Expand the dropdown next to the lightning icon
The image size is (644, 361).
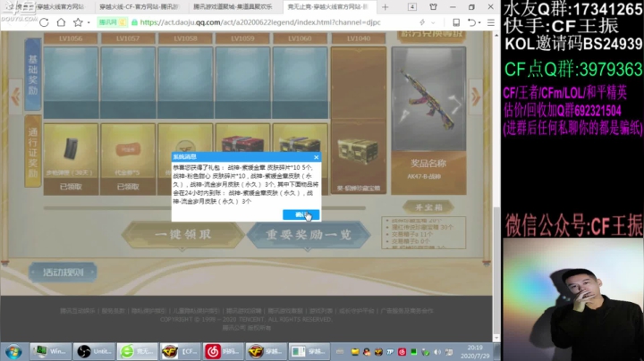pos(433,23)
